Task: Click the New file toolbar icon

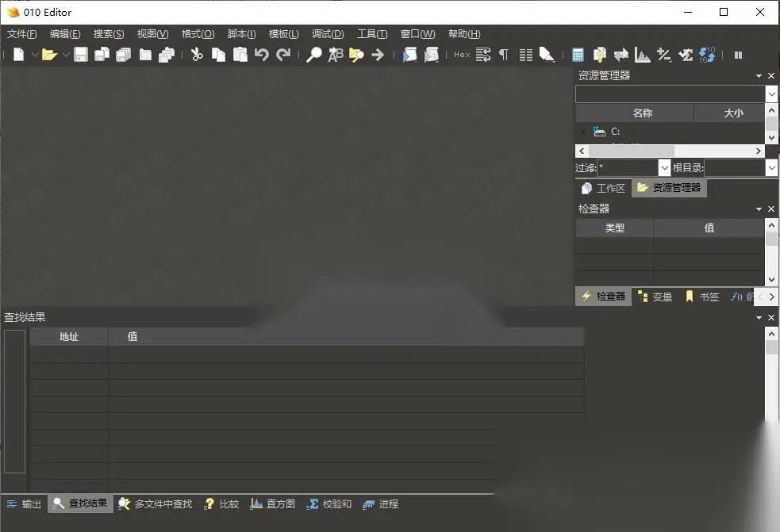Action: pyautogui.click(x=18, y=54)
